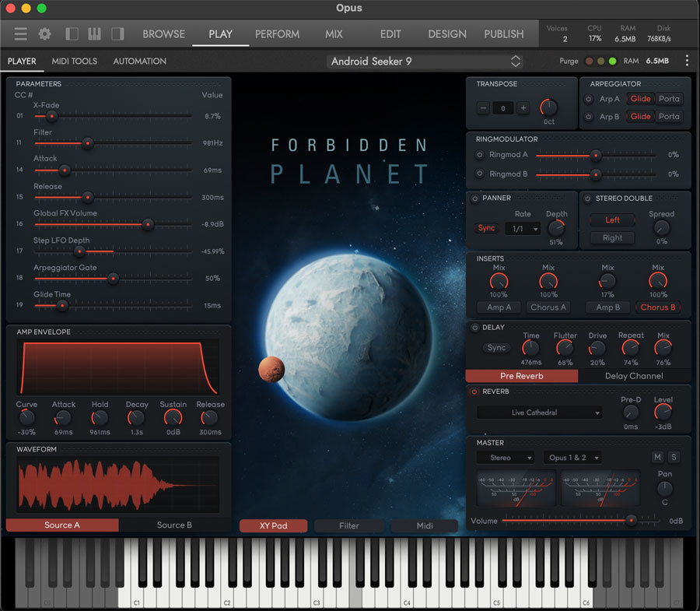700x611 pixels.
Task: Click the Arp A Glide button
Action: [x=640, y=99]
